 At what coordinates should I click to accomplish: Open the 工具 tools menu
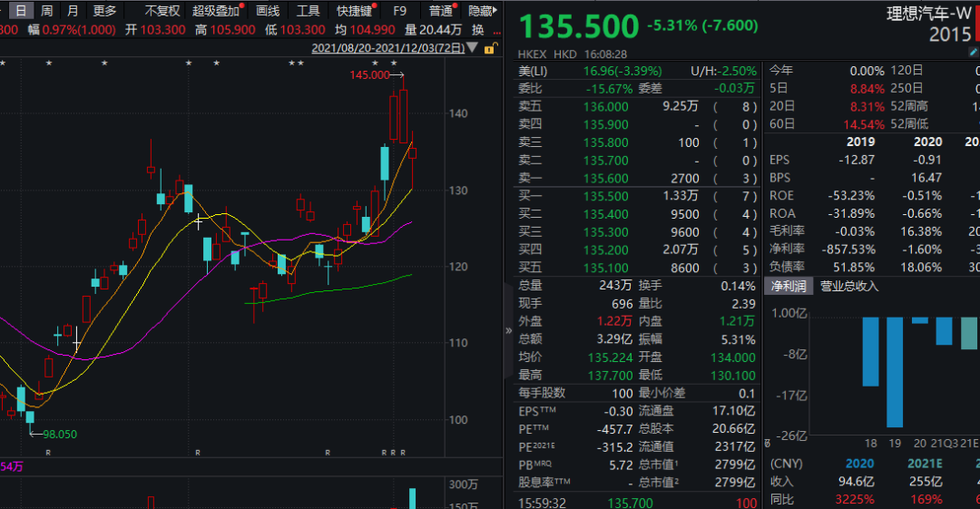point(309,11)
